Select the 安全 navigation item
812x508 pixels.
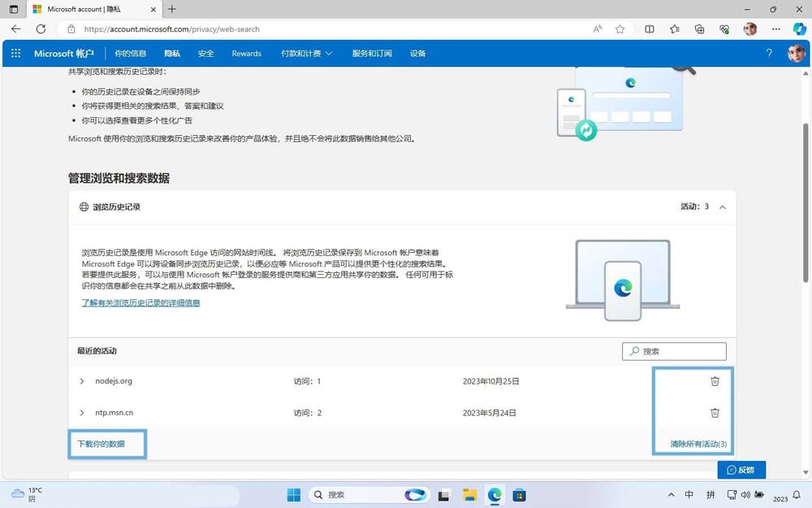(x=205, y=53)
